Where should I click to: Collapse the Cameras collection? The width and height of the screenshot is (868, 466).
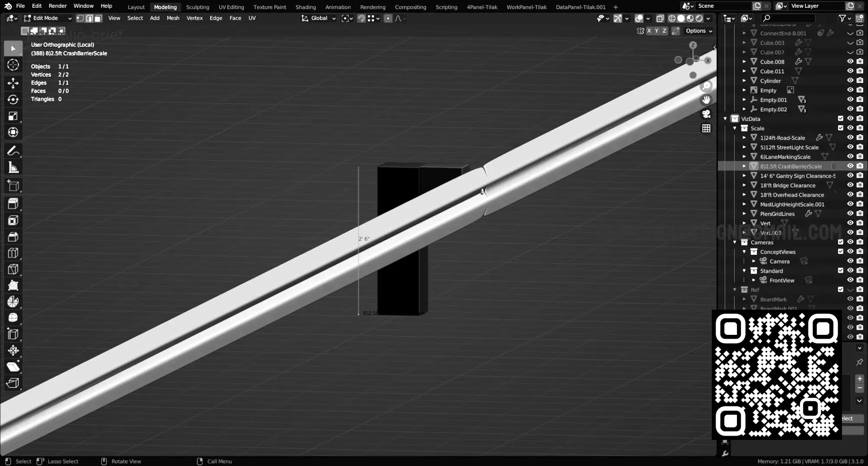coord(735,242)
